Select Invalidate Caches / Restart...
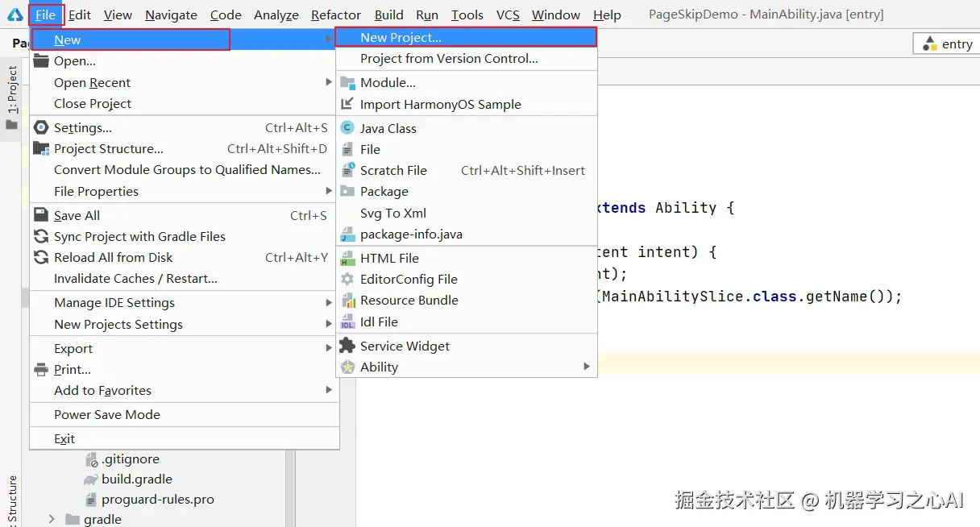This screenshot has height=527, width=980. [x=185, y=278]
